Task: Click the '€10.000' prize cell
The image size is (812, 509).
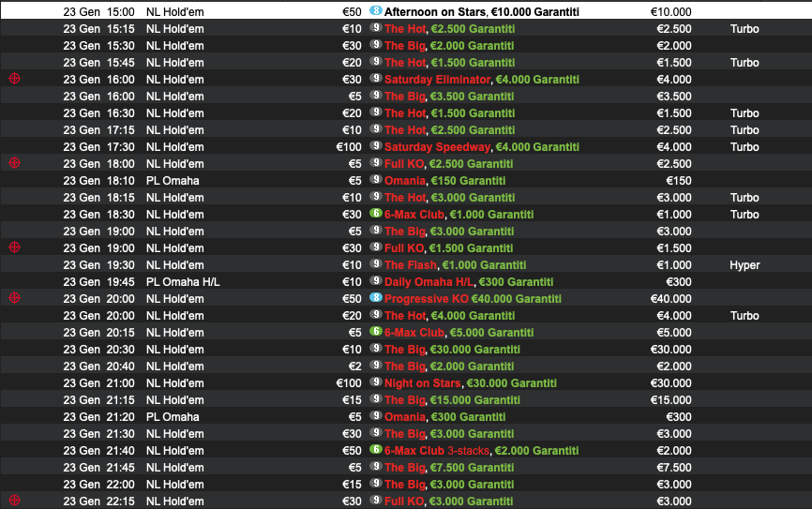Action: pyautogui.click(x=670, y=12)
